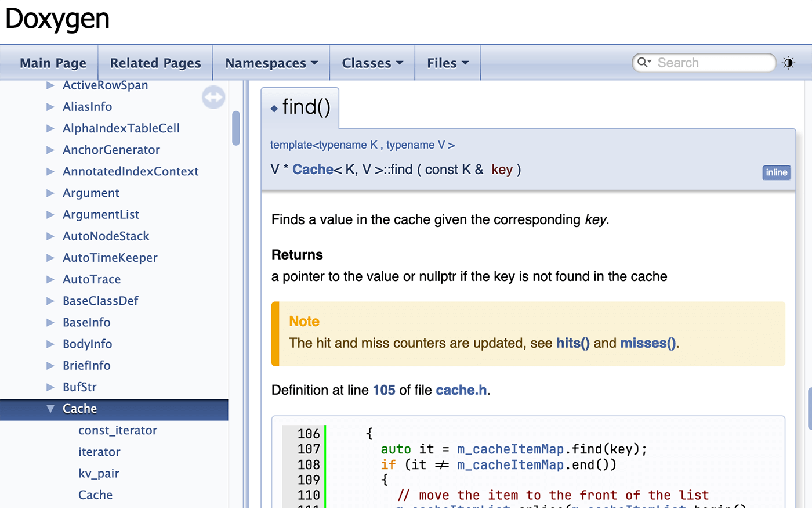Expand the BaseClassDef tree node
The image size is (812, 508).
50,301
